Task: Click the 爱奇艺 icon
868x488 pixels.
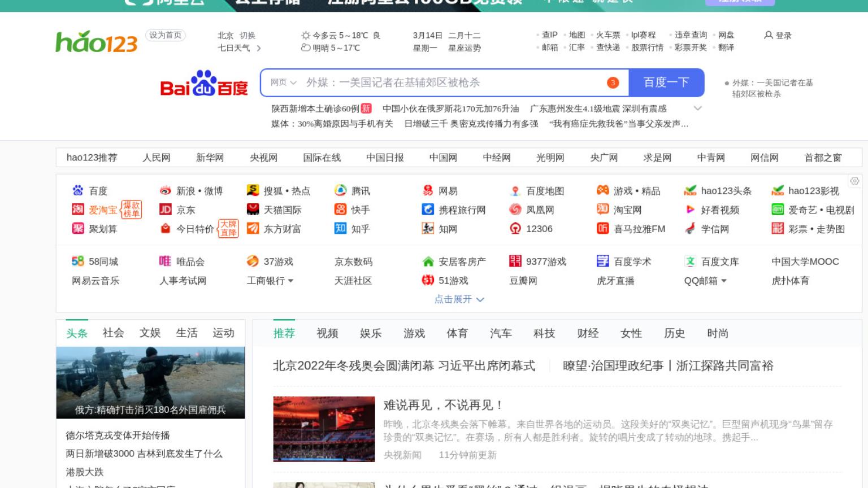Action: click(778, 210)
